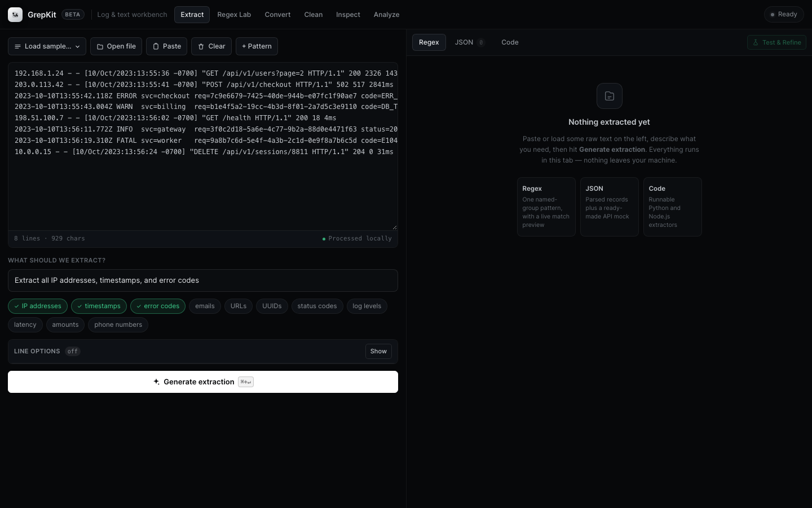Click the Ready status indicator

(x=784, y=15)
